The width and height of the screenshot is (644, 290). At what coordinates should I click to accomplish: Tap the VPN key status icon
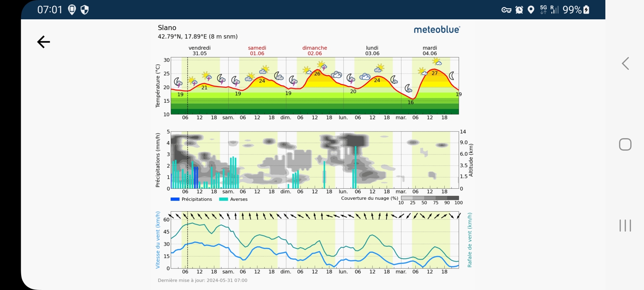[x=506, y=10]
